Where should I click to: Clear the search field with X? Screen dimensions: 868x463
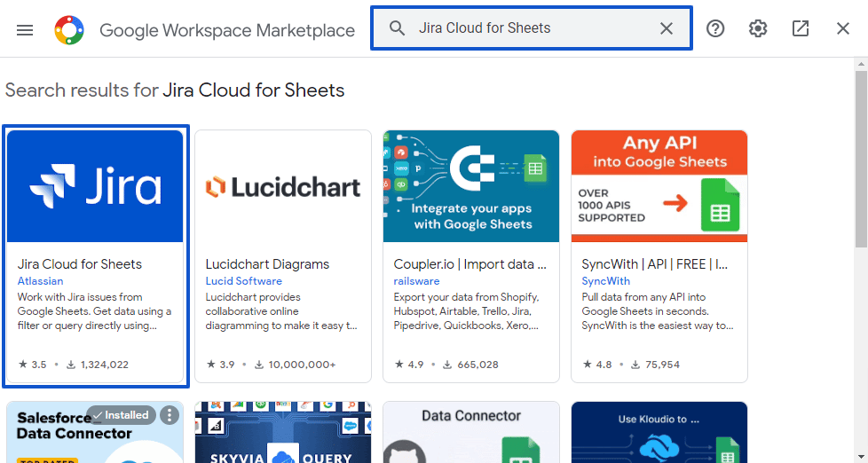667,28
